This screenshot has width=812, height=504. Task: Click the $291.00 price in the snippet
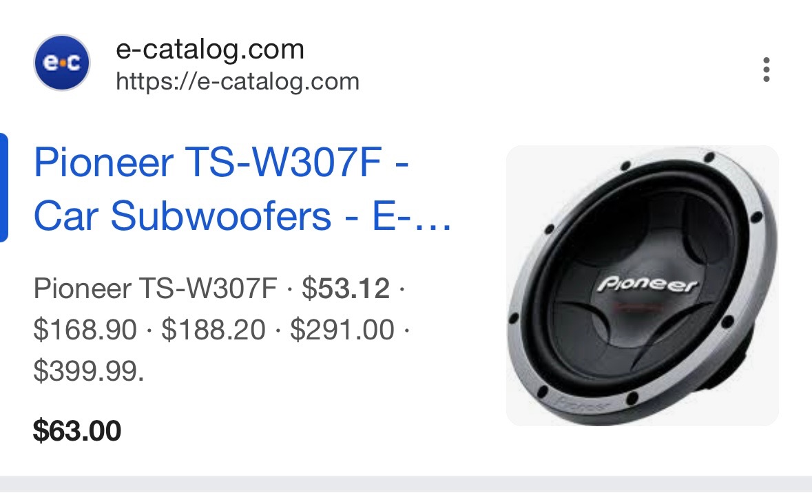342,330
